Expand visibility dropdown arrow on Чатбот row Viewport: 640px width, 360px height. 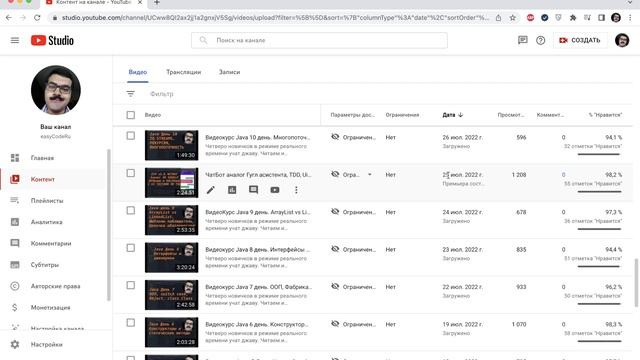pyautogui.click(x=370, y=175)
